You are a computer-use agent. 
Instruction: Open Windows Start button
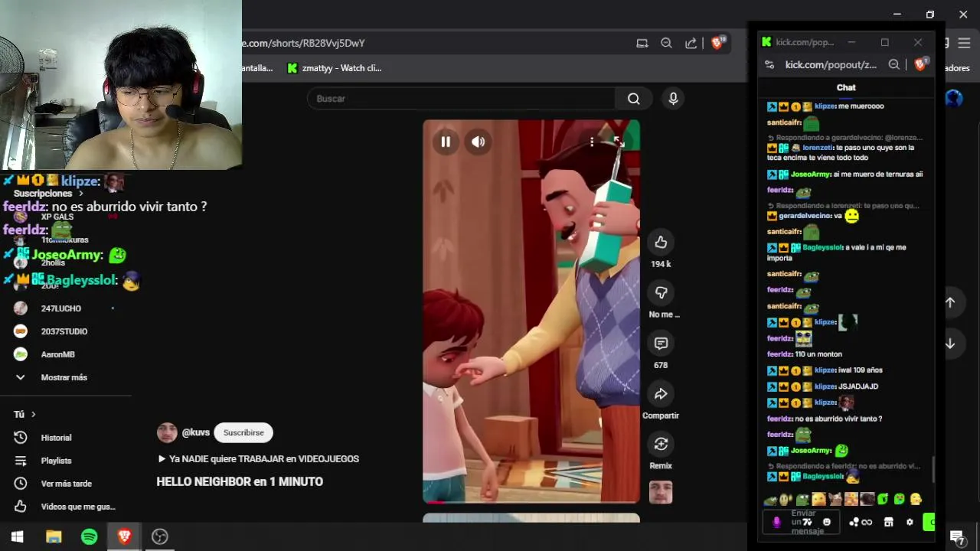[17, 536]
